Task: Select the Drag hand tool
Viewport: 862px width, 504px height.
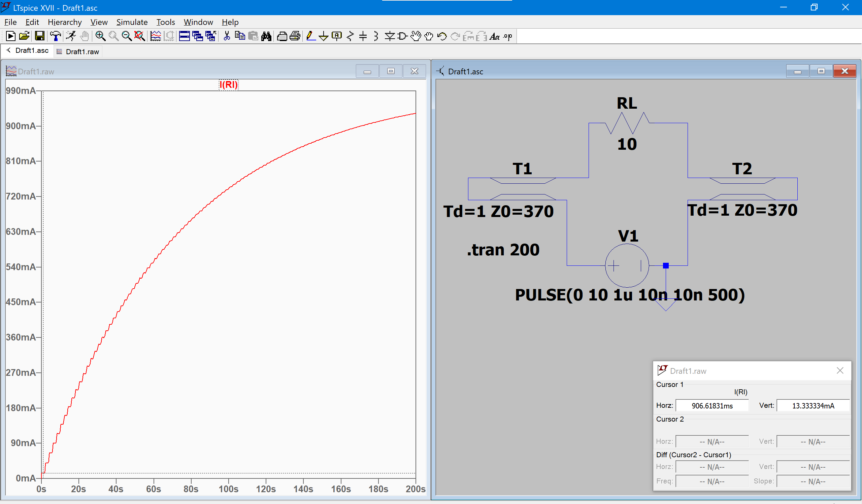Action: pyautogui.click(x=429, y=36)
